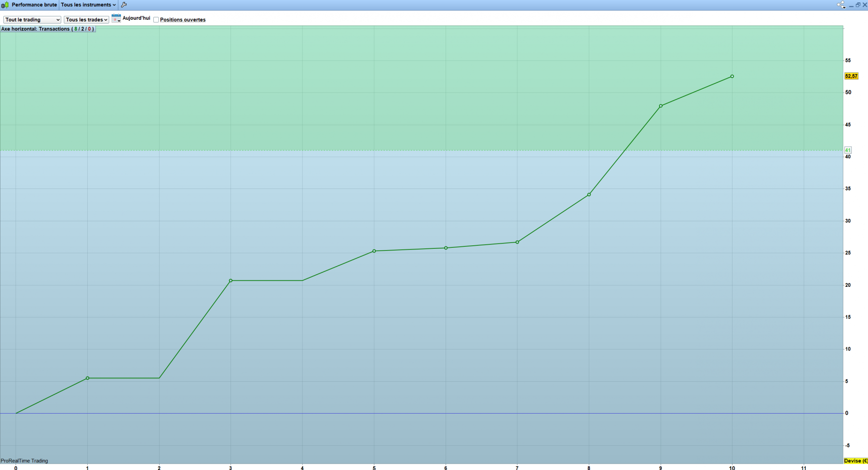Viewport: 868px width, 470px height.
Task: Open the Tous les instruments dropdown
Action: [88, 5]
